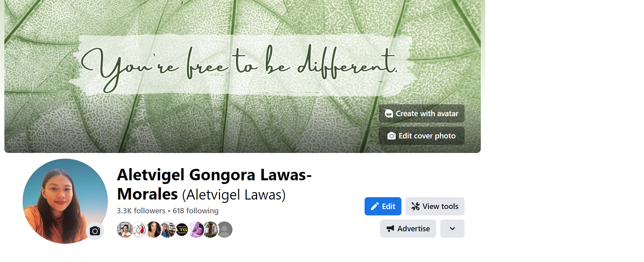The width and height of the screenshot is (644, 262).
Task: Open friend avatar of long dark-haired woman
Action: pyautogui.click(x=153, y=230)
